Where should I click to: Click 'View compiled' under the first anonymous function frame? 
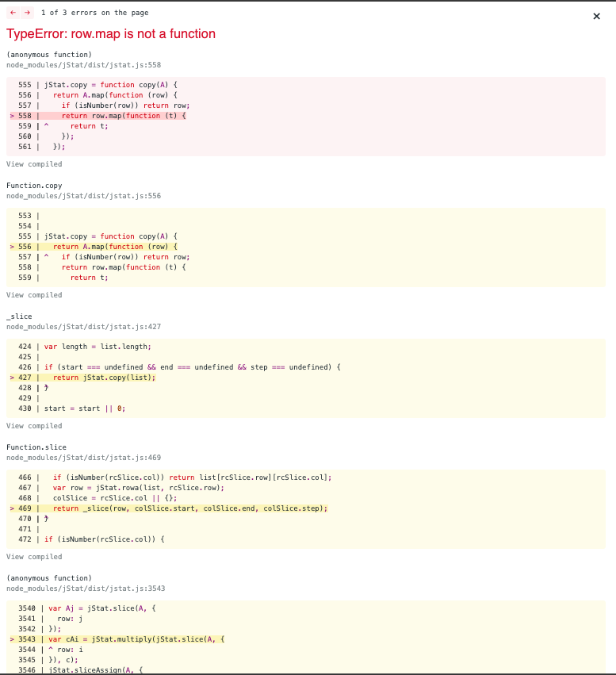tap(34, 164)
